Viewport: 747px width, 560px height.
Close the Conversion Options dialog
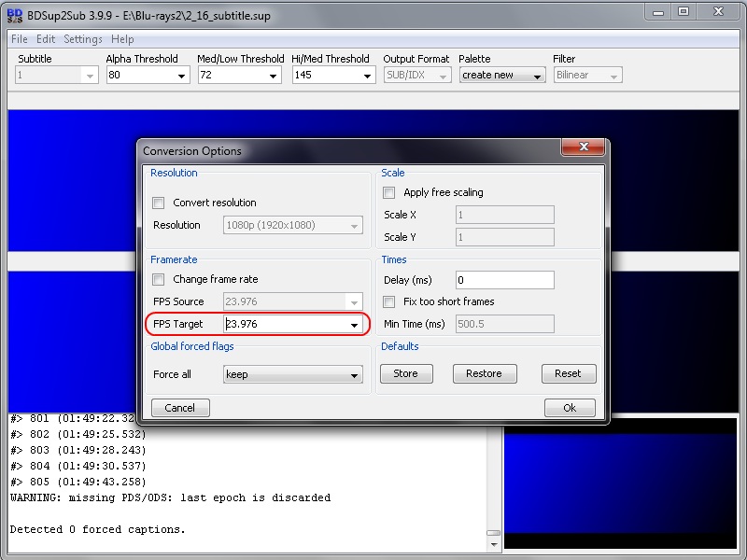point(583,147)
